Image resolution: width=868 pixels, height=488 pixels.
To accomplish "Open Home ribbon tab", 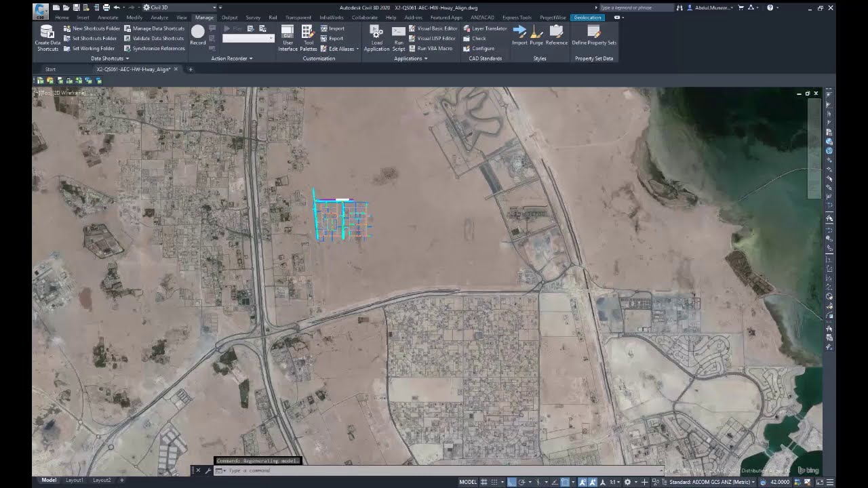I will 62,18.
